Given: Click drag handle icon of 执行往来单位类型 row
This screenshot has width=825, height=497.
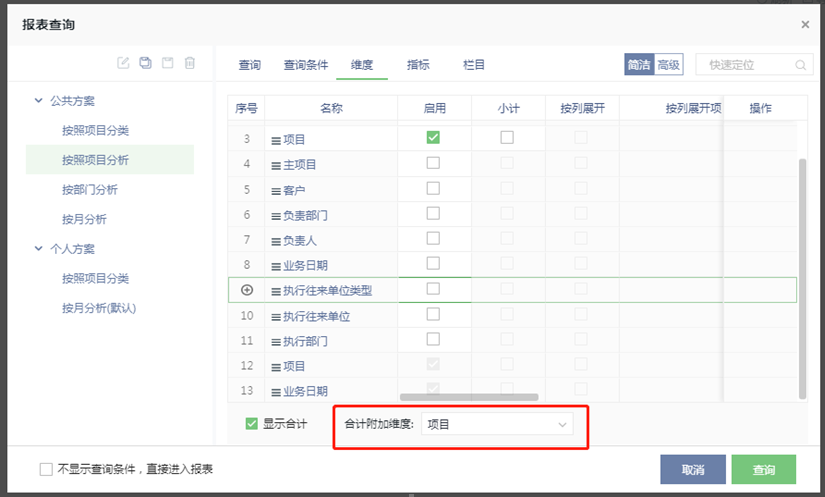Looking at the screenshot, I should (276, 291).
